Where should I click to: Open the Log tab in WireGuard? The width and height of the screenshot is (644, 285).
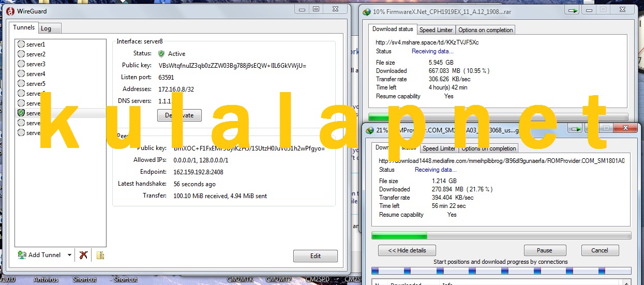point(49,28)
